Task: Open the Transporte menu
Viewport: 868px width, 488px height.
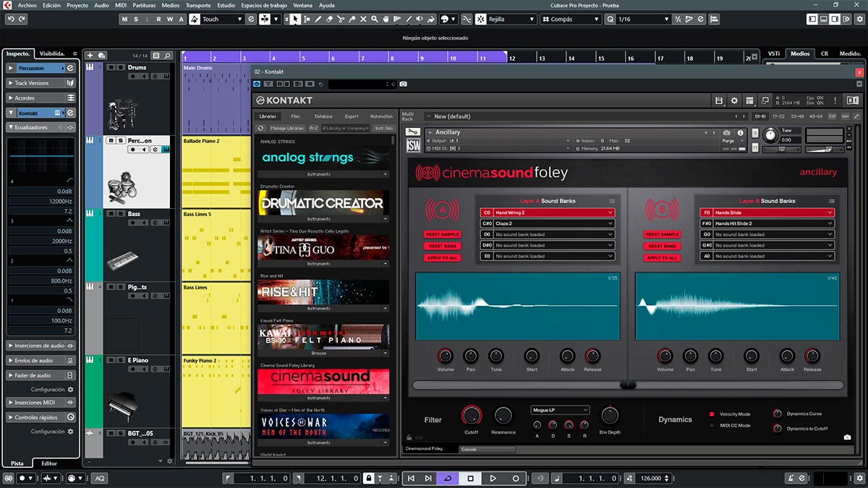Action: click(198, 5)
